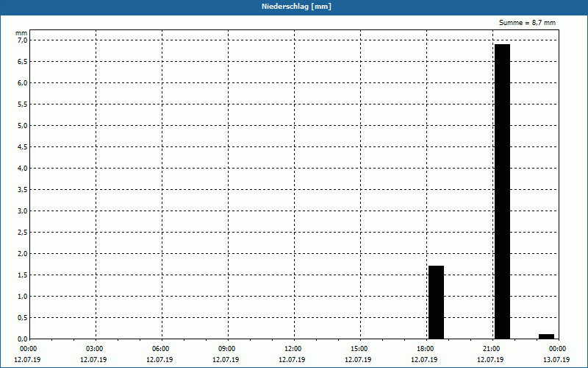Click the 1,0 y-axis value

[x=23, y=297]
